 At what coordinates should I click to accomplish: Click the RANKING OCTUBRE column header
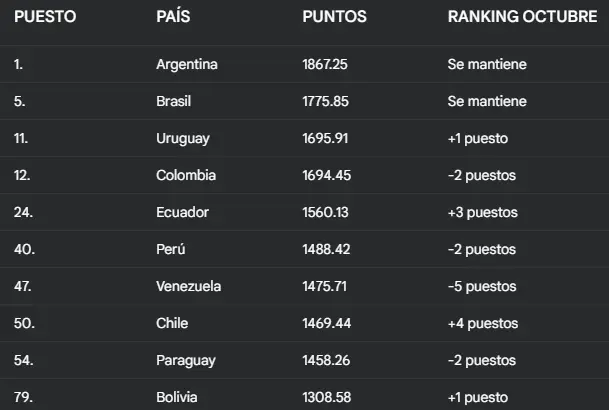pyautogui.click(x=522, y=17)
